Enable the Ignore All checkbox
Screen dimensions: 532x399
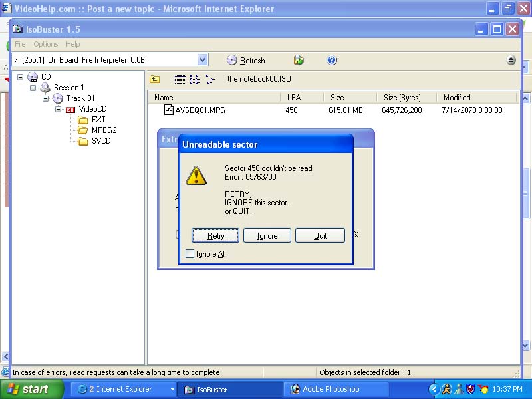(x=190, y=254)
